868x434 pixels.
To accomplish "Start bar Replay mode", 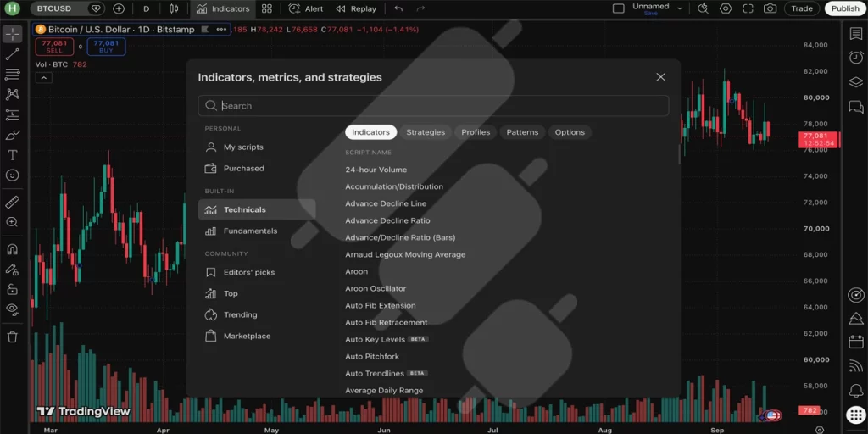I will point(356,8).
